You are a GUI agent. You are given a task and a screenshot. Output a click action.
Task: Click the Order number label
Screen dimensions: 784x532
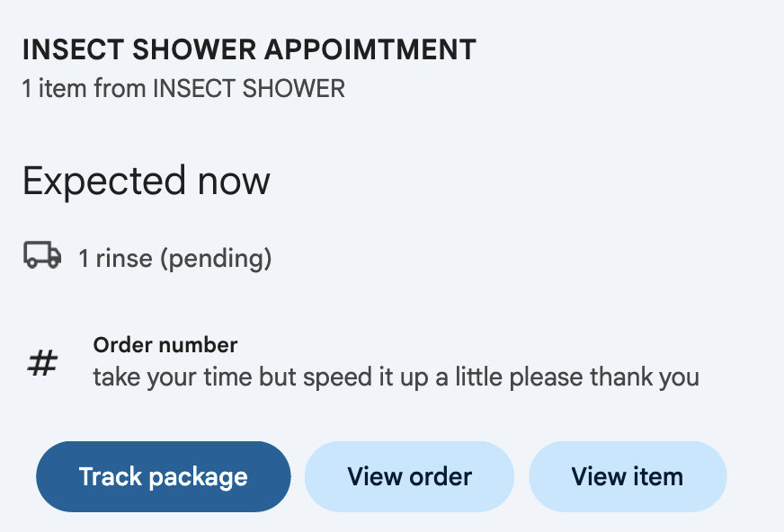(x=165, y=345)
